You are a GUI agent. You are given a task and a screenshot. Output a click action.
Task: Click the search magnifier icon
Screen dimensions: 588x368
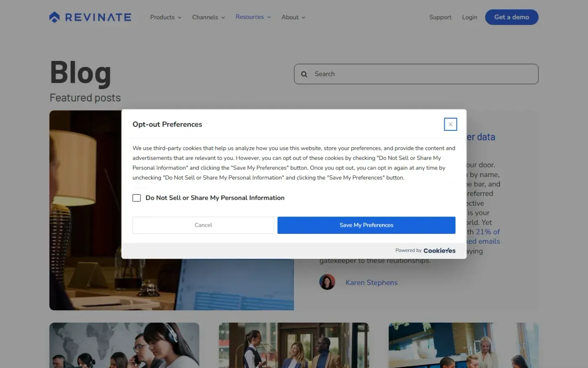(304, 74)
